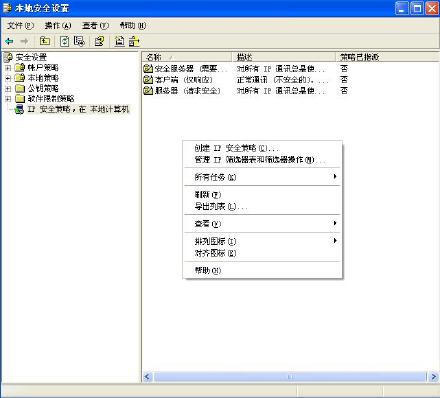Click the Back arrow toolbar icon

click(x=9, y=41)
